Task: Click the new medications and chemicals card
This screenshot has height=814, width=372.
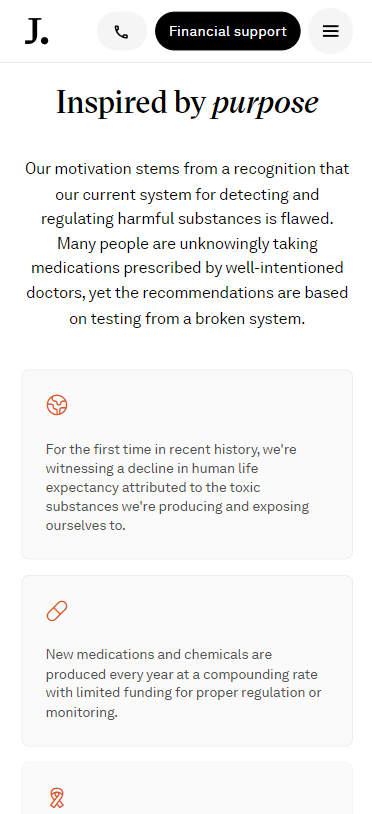Action: (187, 661)
